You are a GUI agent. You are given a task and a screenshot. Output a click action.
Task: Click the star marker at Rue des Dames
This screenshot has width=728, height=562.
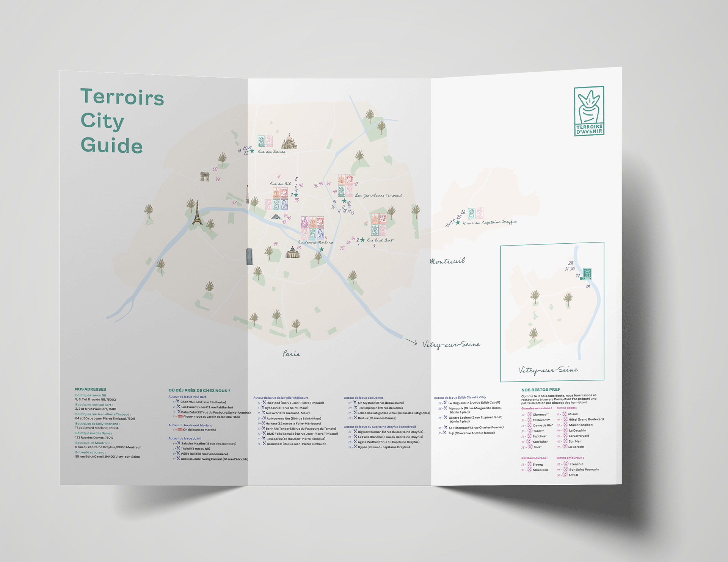click(252, 151)
